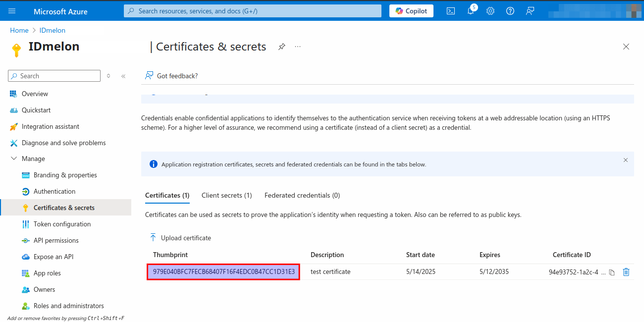Open the blade ellipsis more options

[x=298, y=47]
